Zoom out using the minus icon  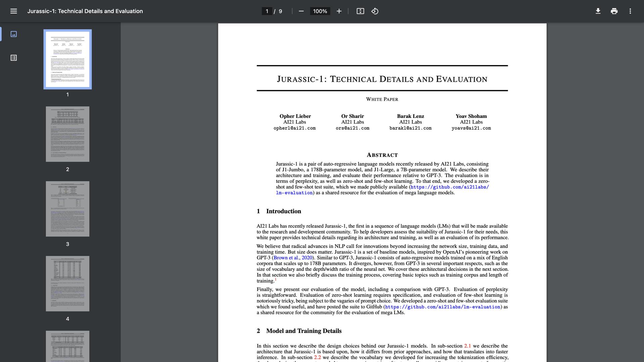301,11
